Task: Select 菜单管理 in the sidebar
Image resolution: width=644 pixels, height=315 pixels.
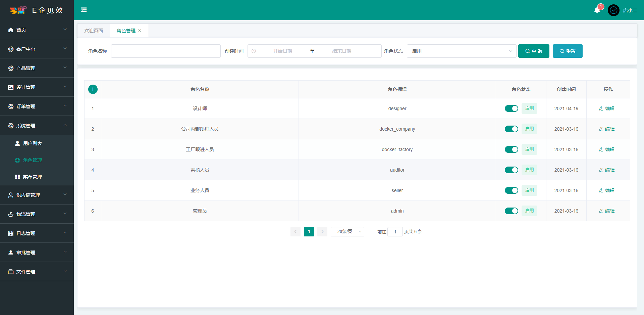Action: pos(33,177)
